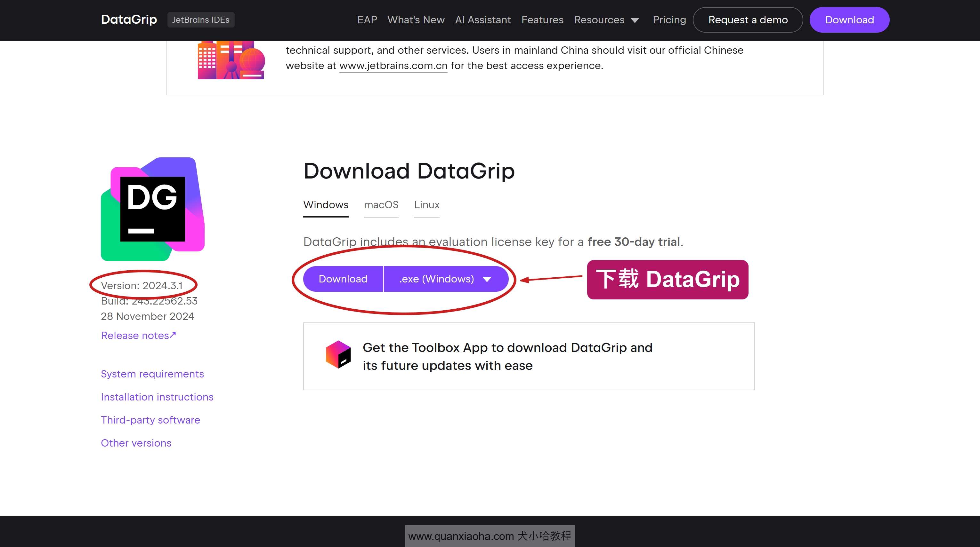Click the Other versions link

(x=136, y=443)
